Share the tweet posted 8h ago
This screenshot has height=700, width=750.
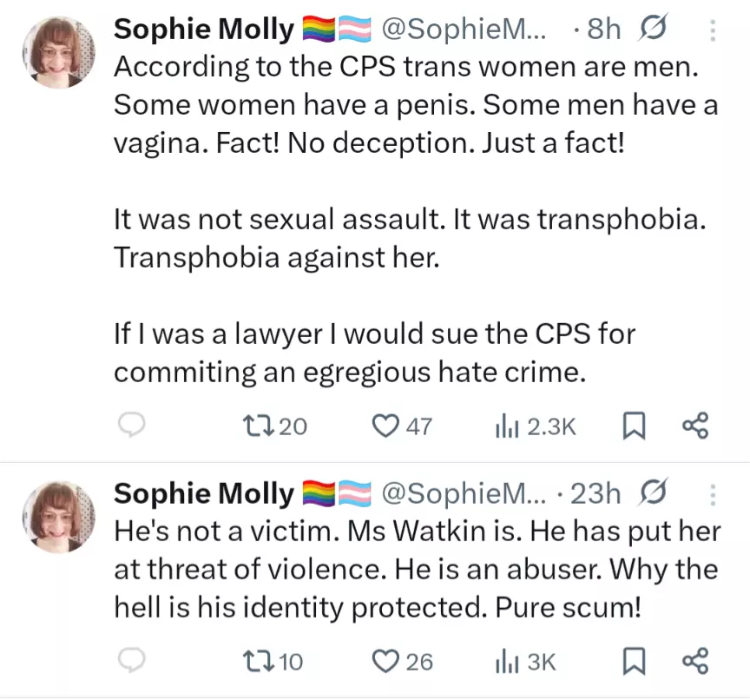(x=695, y=426)
